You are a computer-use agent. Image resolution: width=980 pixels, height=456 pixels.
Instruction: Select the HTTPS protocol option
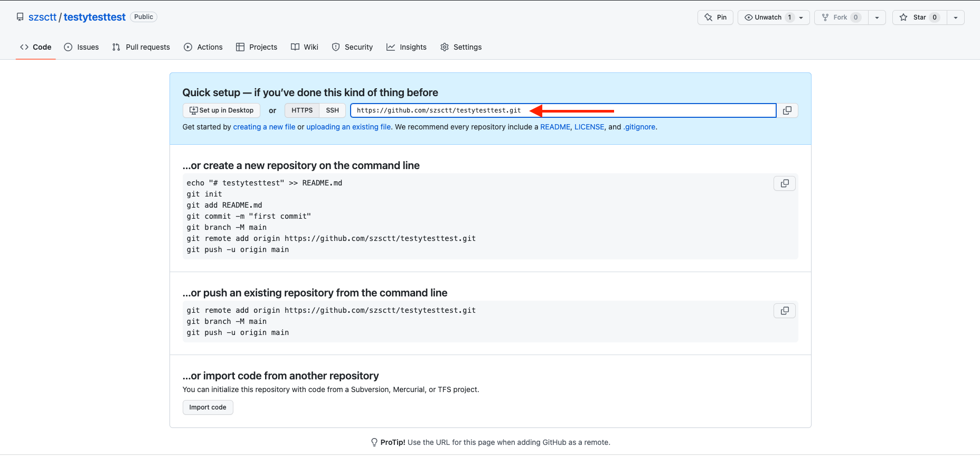[x=302, y=110]
